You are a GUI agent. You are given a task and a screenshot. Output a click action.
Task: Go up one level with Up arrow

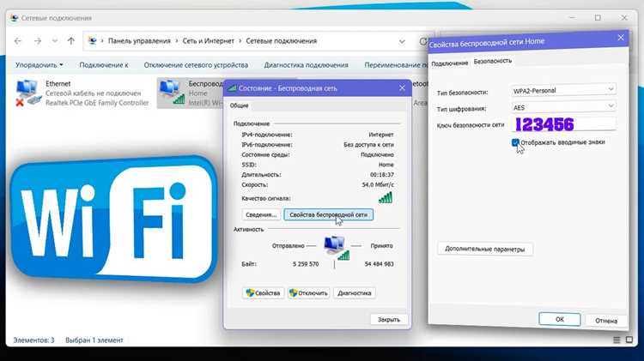pyautogui.click(x=71, y=41)
